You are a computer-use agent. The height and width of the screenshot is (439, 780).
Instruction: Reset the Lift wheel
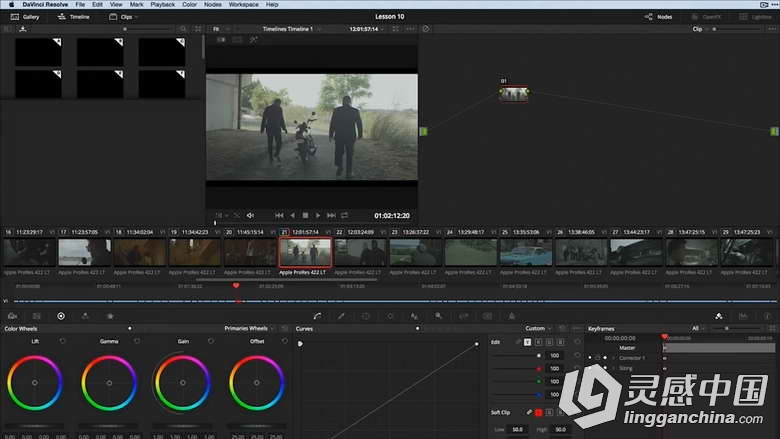click(62, 341)
